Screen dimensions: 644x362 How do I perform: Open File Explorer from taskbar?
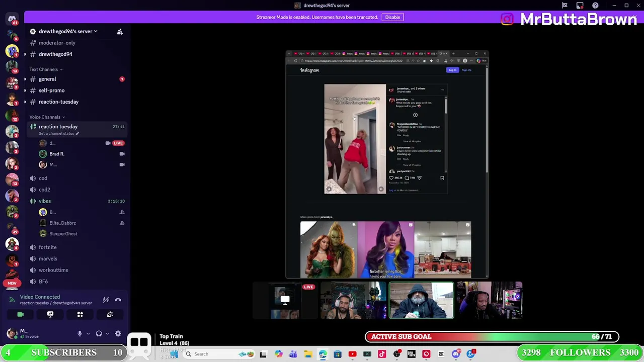[x=308, y=354]
